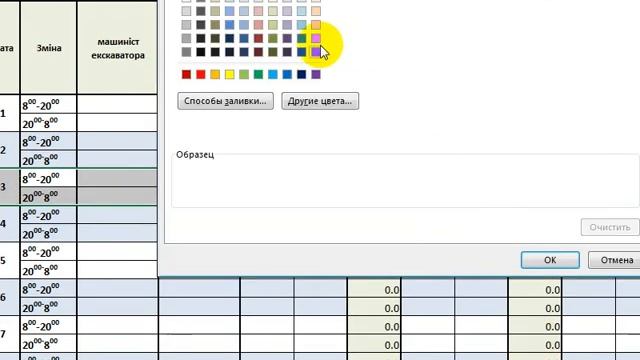Image resolution: width=640 pixels, height=360 pixels.
Task: Choose the bright pink theme color swatch
Action: coord(316,38)
